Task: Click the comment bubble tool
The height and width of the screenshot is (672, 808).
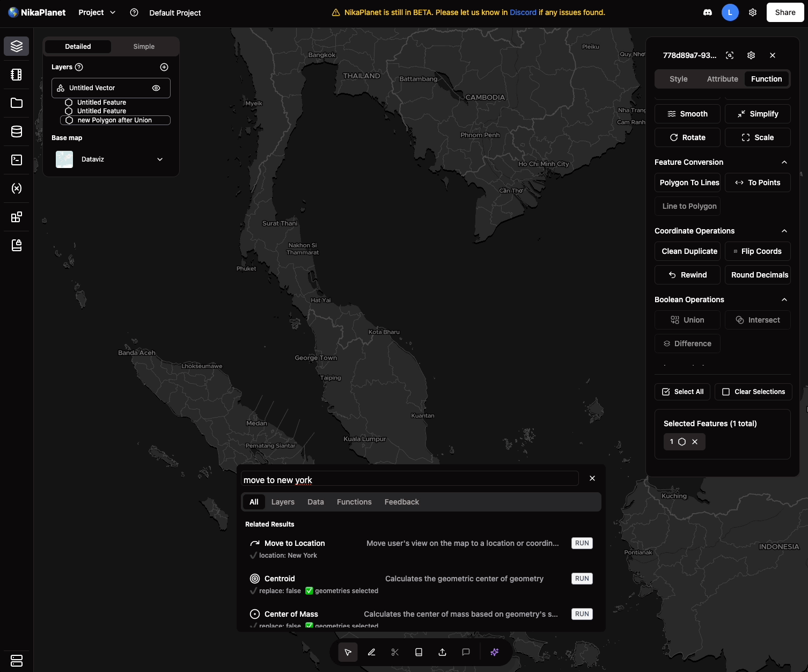Action: [466, 652]
